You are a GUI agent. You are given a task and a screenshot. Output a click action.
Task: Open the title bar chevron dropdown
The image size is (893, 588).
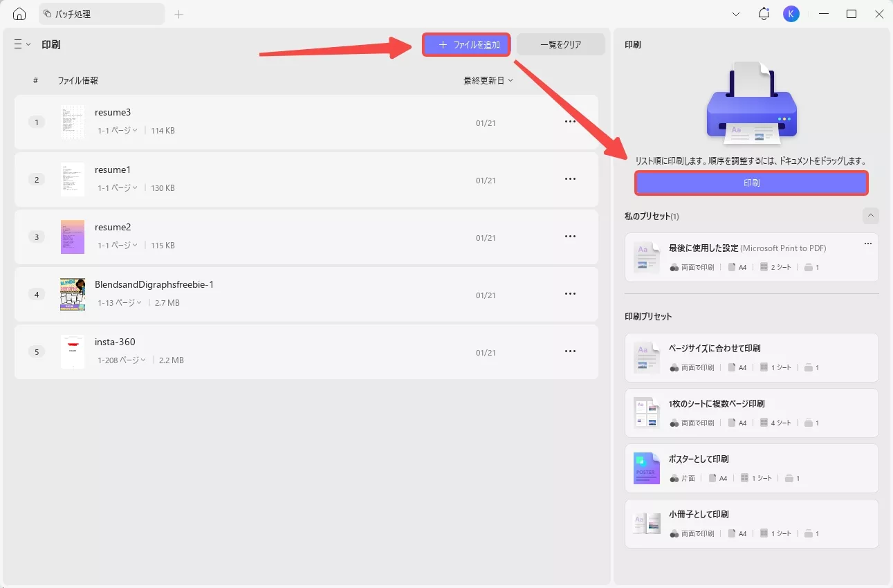click(736, 14)
